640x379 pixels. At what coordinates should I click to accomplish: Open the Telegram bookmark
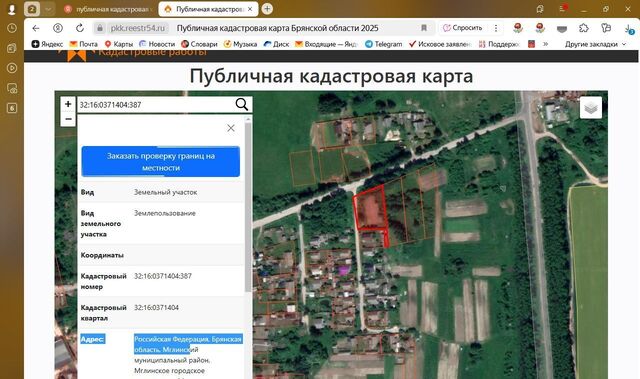383,44
